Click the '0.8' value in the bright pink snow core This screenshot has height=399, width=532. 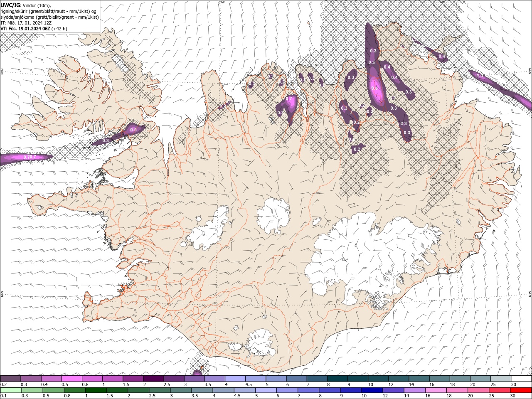374,88
